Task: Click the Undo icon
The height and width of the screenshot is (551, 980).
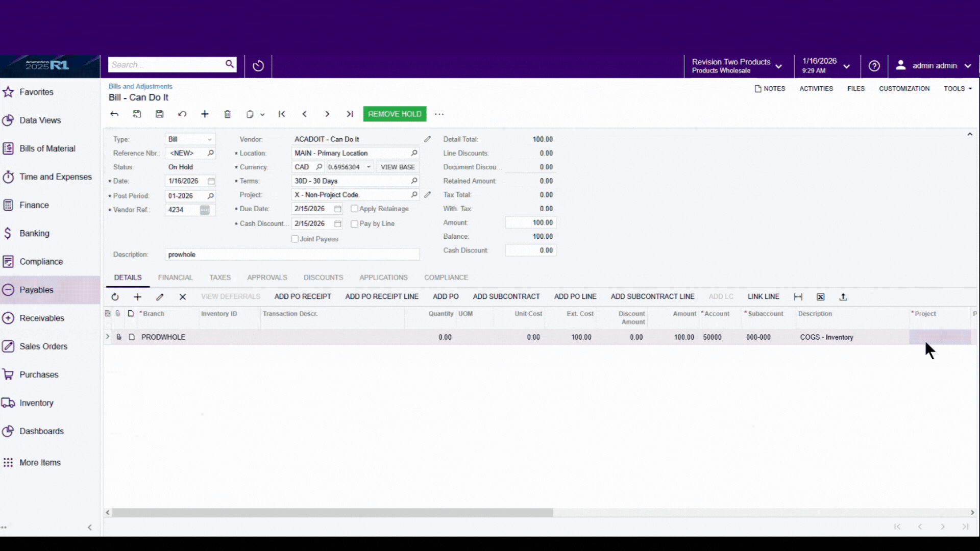Action: (182, 114)
